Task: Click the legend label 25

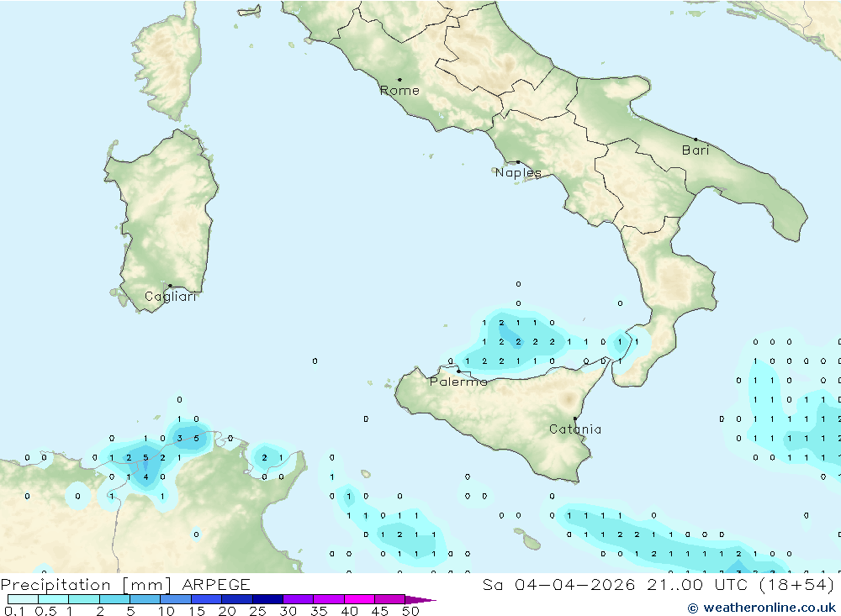Action: pyautogui.click(x=257, y=611)
